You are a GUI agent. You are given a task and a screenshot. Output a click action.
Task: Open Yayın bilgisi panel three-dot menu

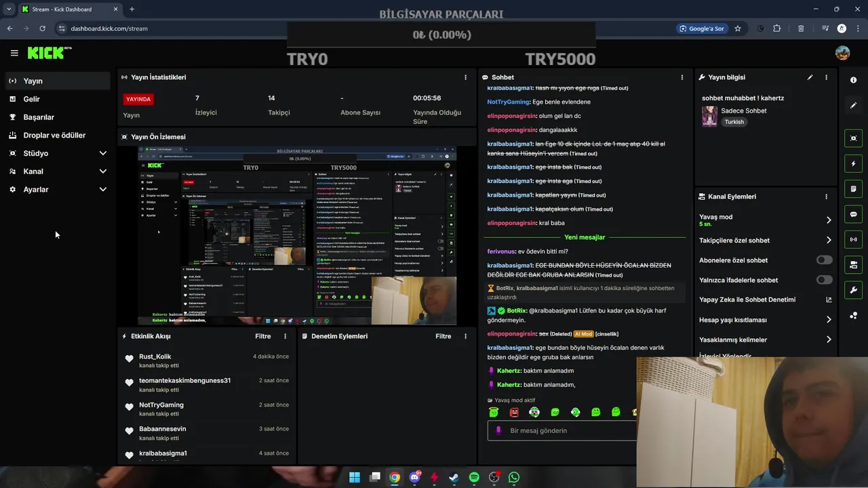click(x=826, y=77)
